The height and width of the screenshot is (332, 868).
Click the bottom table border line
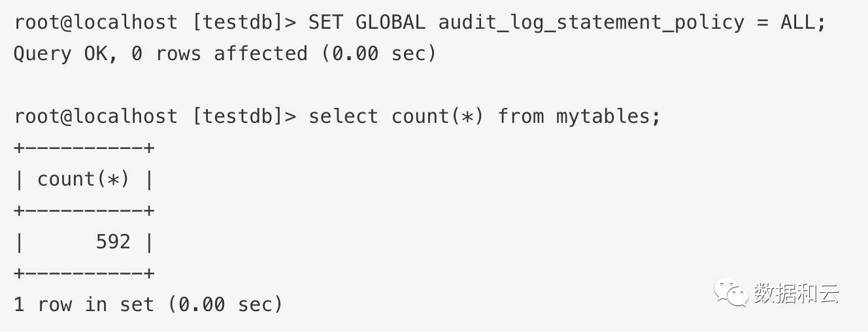click(x=84, y=273)
